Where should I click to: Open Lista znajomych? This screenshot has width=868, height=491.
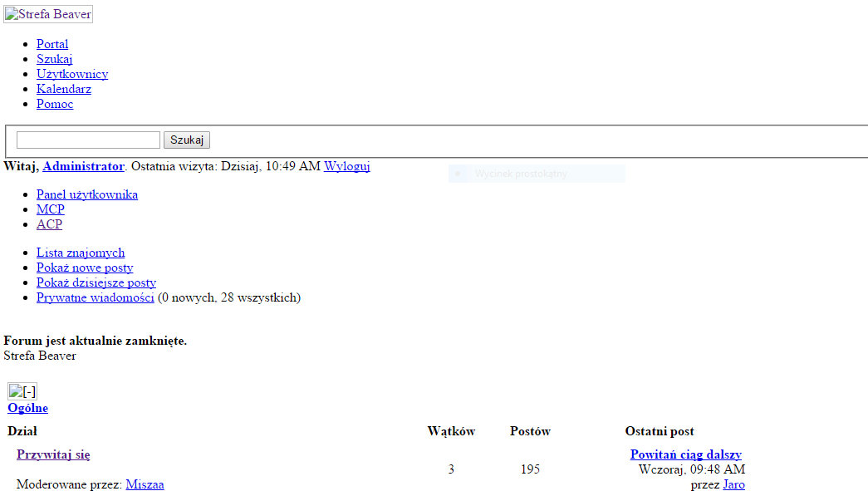81,253
